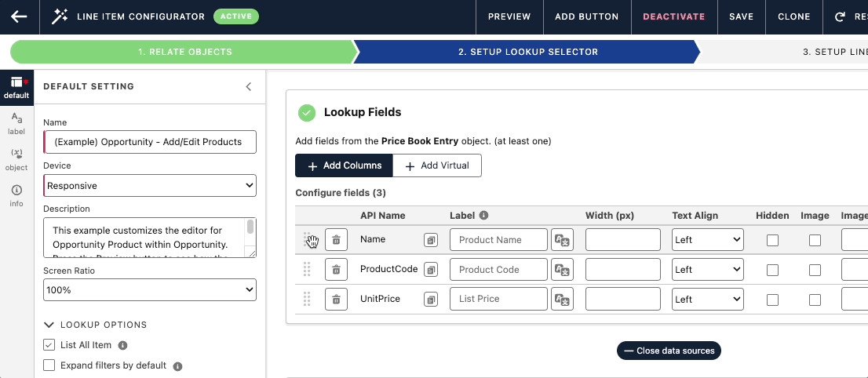This screenshot has width=868, height=378.
Task: Click the back arrow icon
Action: tap(20, 16)
